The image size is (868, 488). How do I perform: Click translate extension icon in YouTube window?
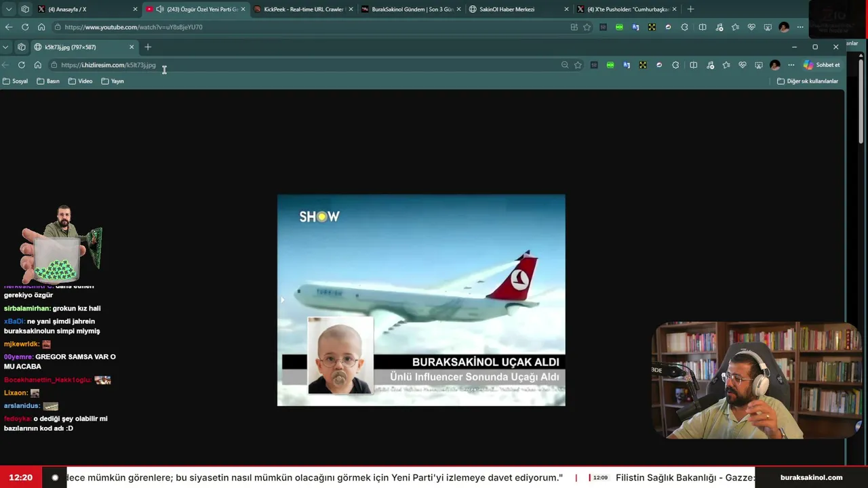coord(635,27)
